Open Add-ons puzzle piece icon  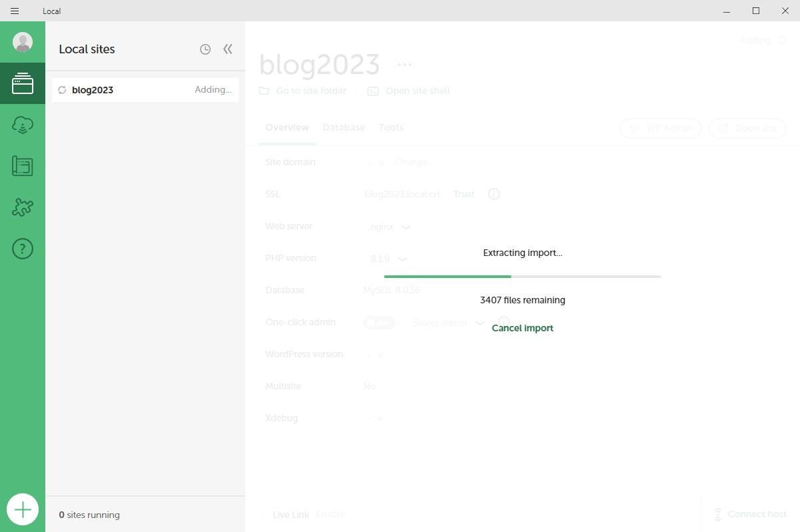23,207
